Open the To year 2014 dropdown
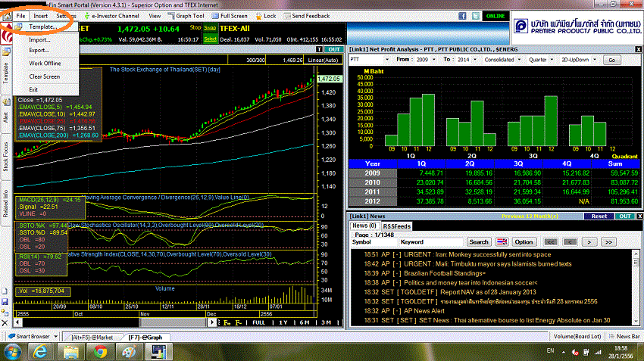The height and width of the screenshot is (361, 644). 475,60
